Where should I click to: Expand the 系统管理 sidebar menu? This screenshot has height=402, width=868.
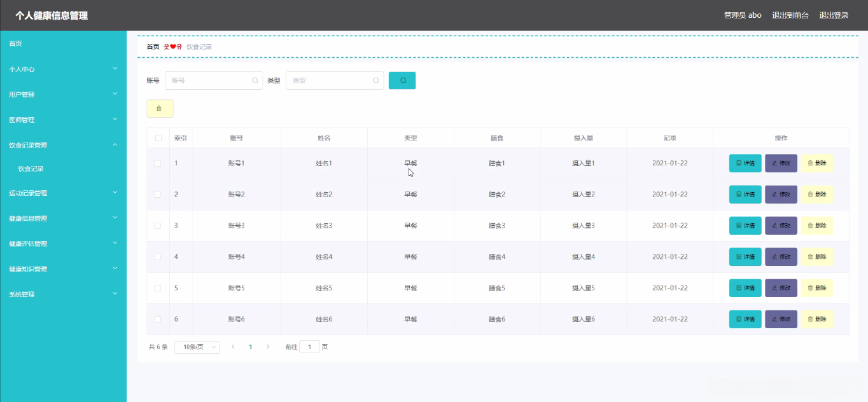tap(63, 295)
